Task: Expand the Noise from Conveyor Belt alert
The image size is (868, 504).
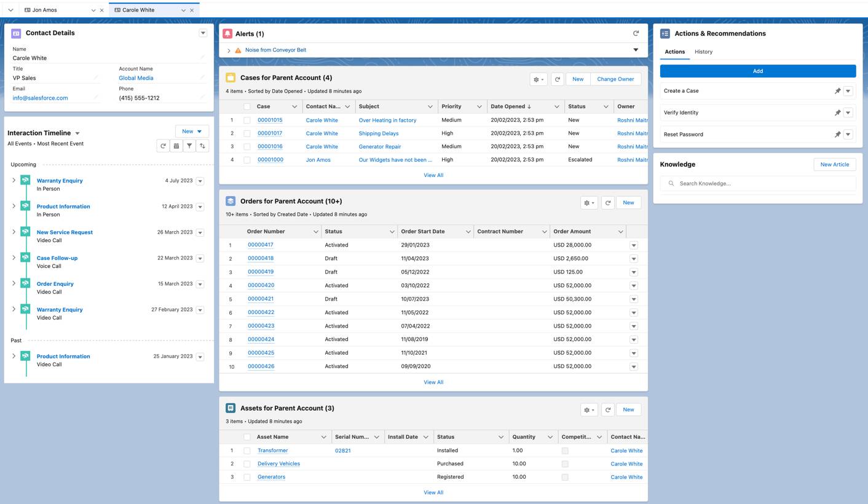Action: pos(228,50)
